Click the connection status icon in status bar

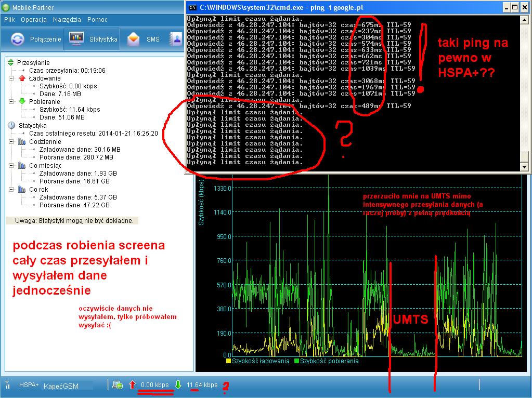pyautogui.click(x=118, y=385)
